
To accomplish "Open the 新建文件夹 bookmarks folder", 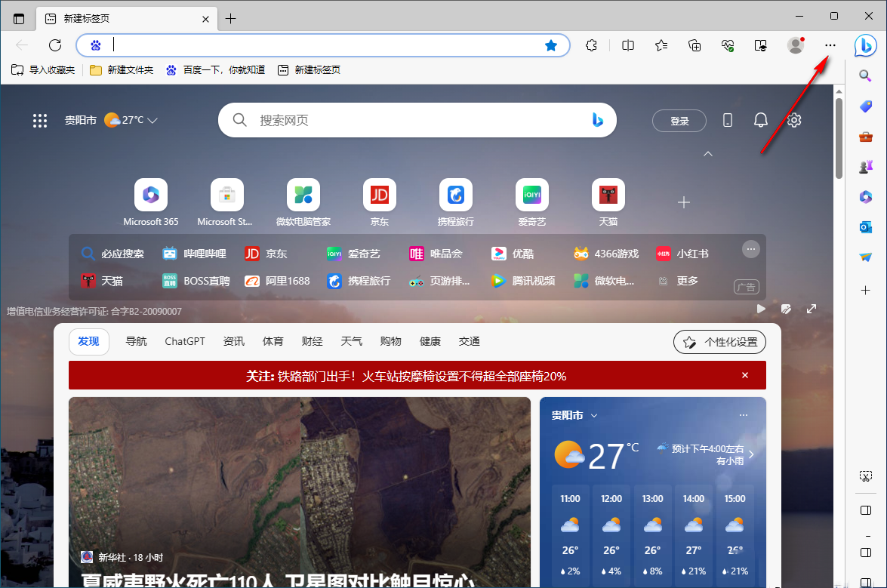I will point(122,70).
